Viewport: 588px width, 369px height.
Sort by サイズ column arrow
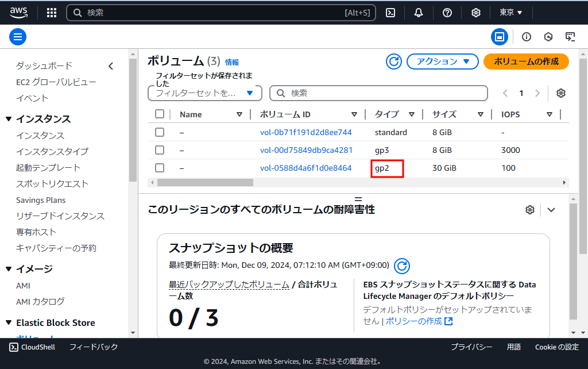point(481,114)
